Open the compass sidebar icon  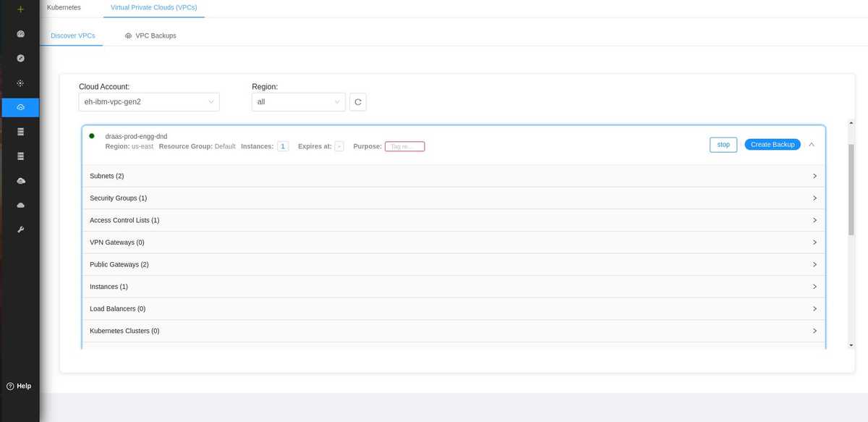(20, 58)
